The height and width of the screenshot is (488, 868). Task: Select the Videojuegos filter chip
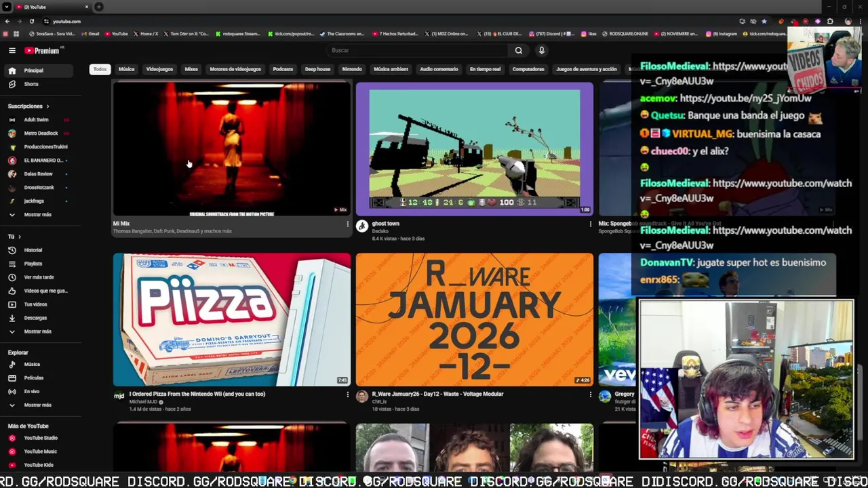(x=159, y=69)
